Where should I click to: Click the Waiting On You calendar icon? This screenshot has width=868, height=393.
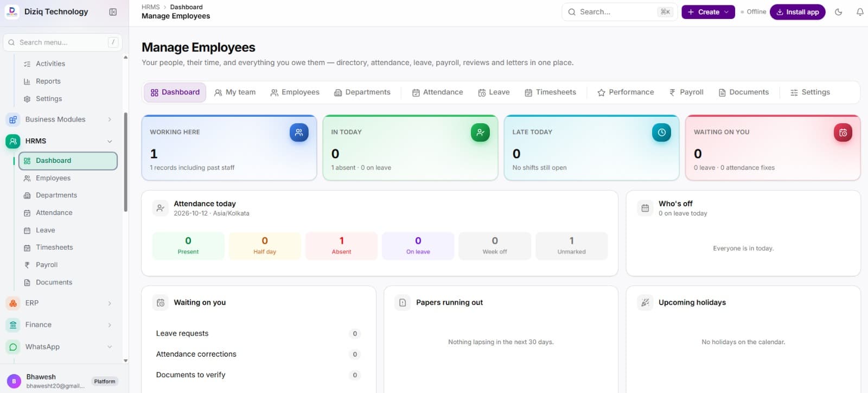tap(843, 132)
